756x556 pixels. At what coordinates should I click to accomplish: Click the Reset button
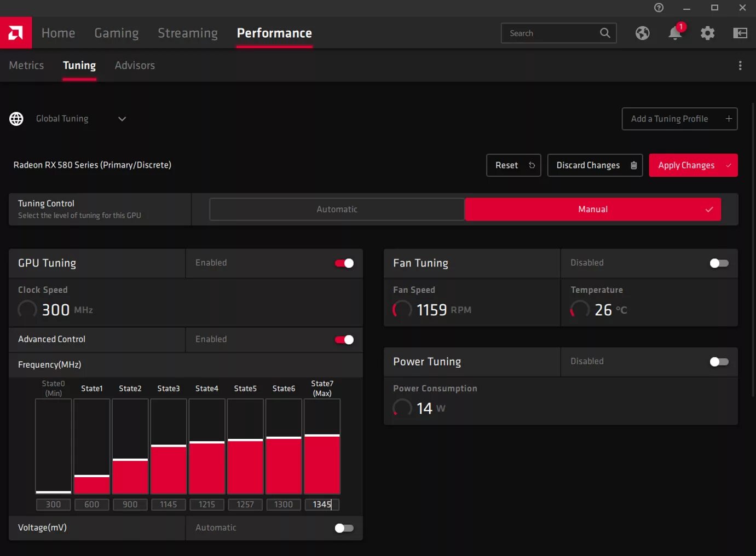click(513, 165)
